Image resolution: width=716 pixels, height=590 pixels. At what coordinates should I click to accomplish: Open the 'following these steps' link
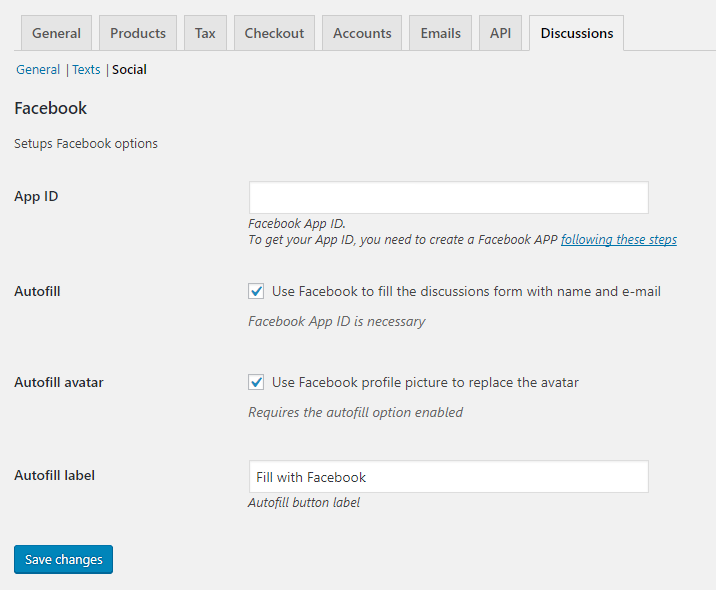[x=619, y=240]
